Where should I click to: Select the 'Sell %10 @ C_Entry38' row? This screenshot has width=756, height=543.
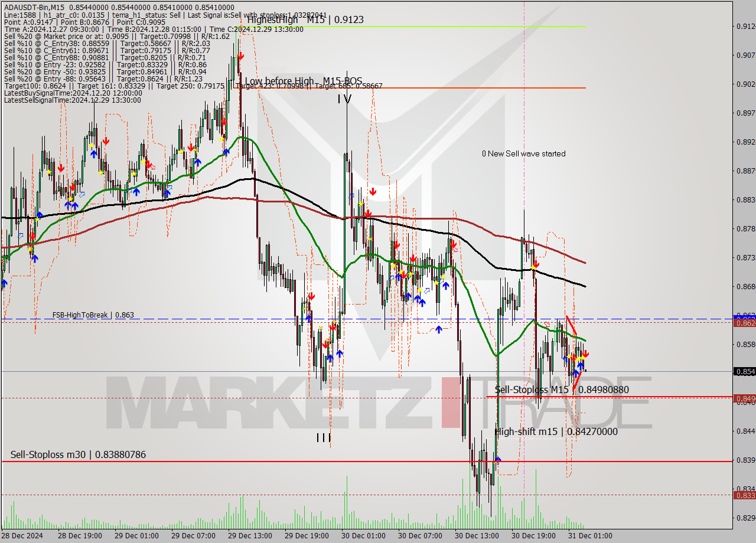click(x=107, y=43)
